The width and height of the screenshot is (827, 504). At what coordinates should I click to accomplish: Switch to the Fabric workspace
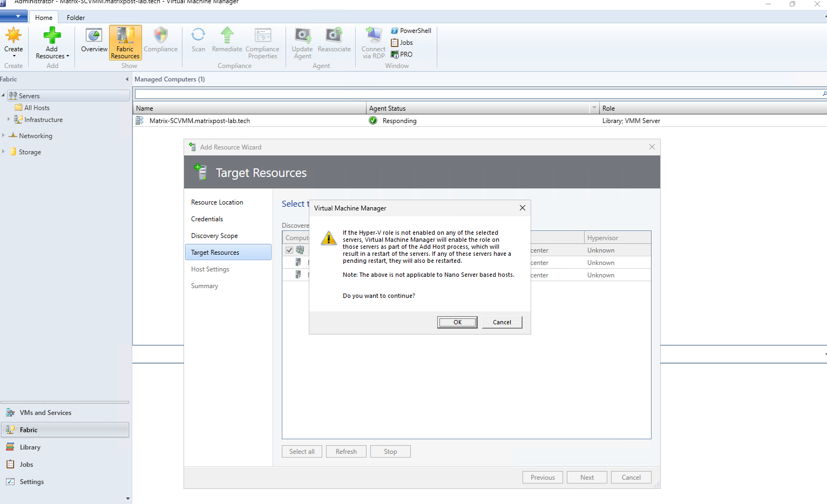click(65, 430)
